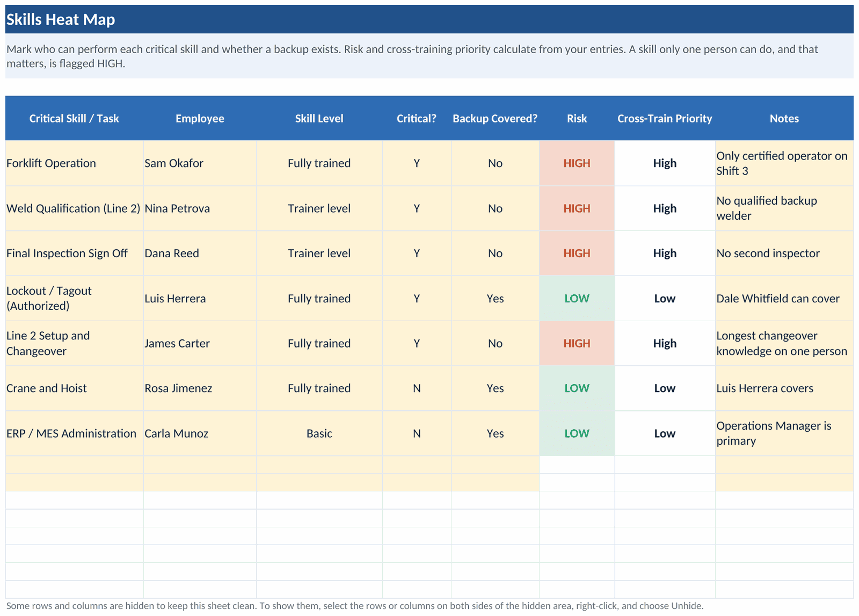Select the Sam Okafor employee cell
The image size is (859, 616).
[x=200, y=163]
